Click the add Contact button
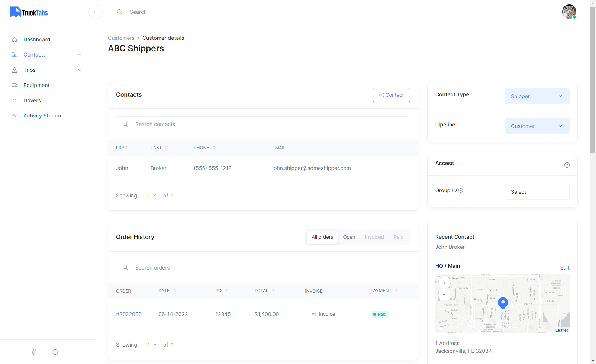This screenshot has width=596, height=364. (391, 95)
